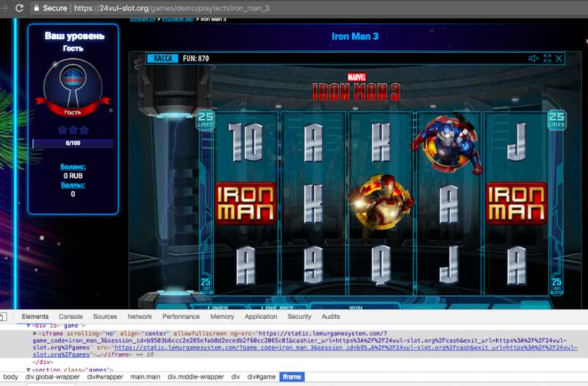Open the Performance tab in DevTools
Screen dimensions: 588x386
(x=181, y=317)
